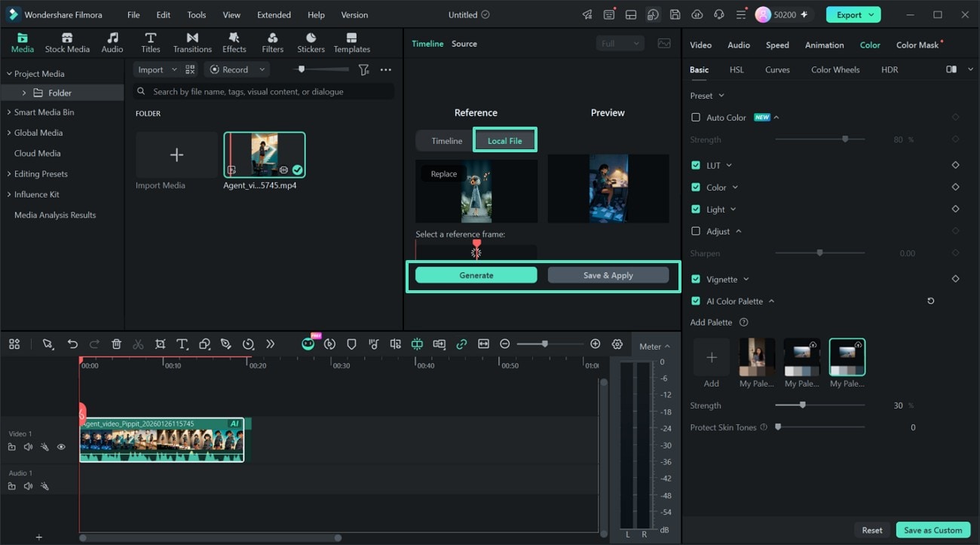Click the Reset button

(872, 530)
